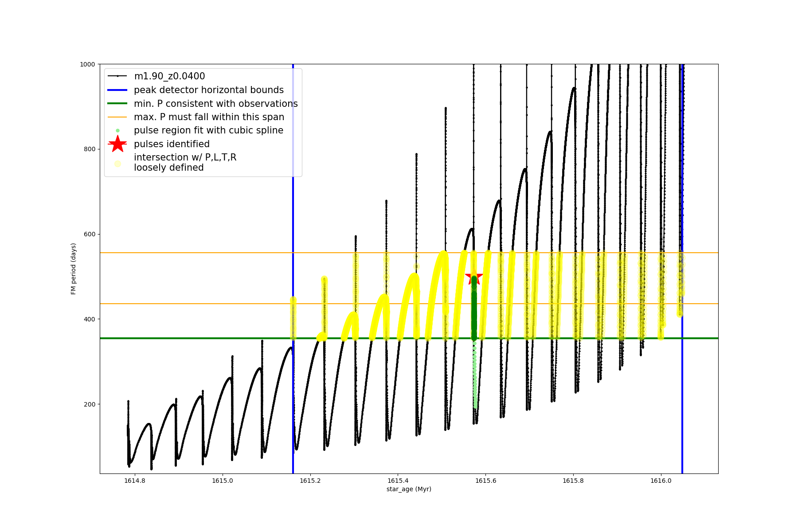Click the black line sample in the legend
The width and height of the screenshot is (798, 532).
[117, 76]
